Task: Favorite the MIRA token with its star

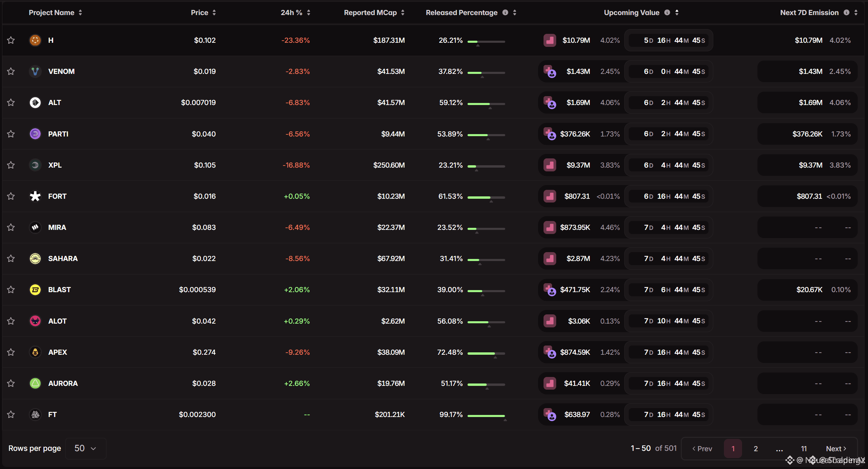Action: 11,227
